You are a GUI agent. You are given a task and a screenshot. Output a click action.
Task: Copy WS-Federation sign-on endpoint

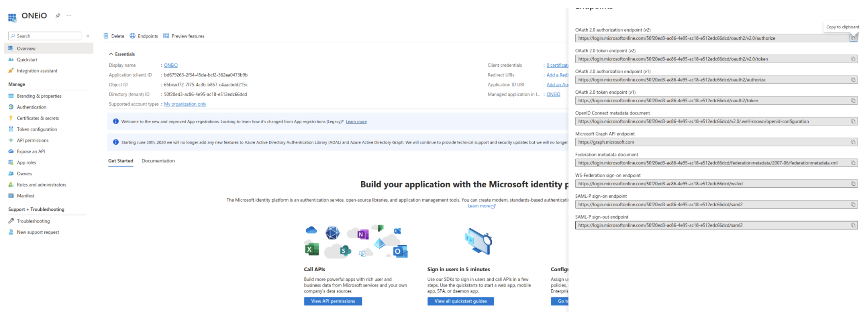[853, 184]
